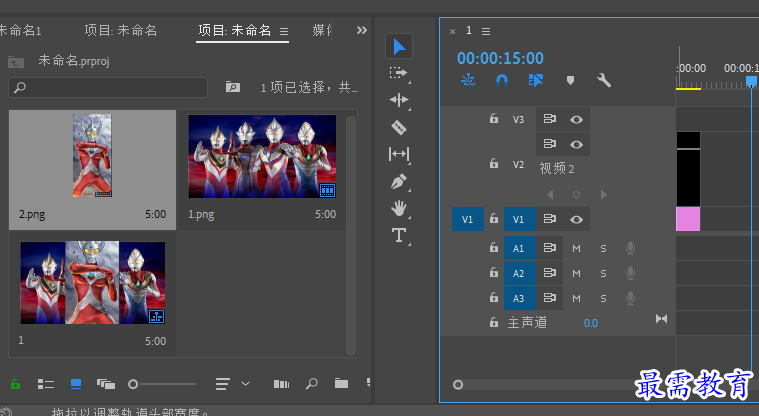Toggle sync lock on V3 track
Image resolution: width=759 pixels, height=416 pixels.
pyautogui.click(x=549, y=119)
